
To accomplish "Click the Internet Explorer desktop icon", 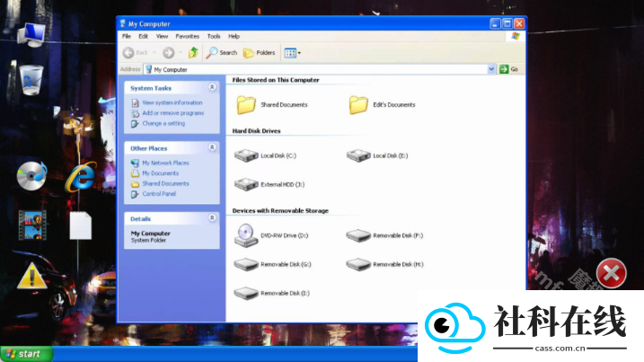I will [81, 177].
